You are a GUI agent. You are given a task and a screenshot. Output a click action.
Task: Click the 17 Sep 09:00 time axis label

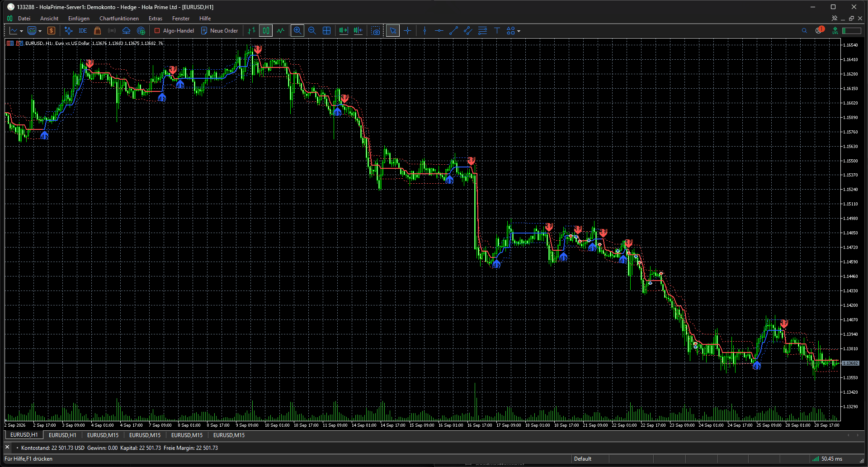pos(509,425)
